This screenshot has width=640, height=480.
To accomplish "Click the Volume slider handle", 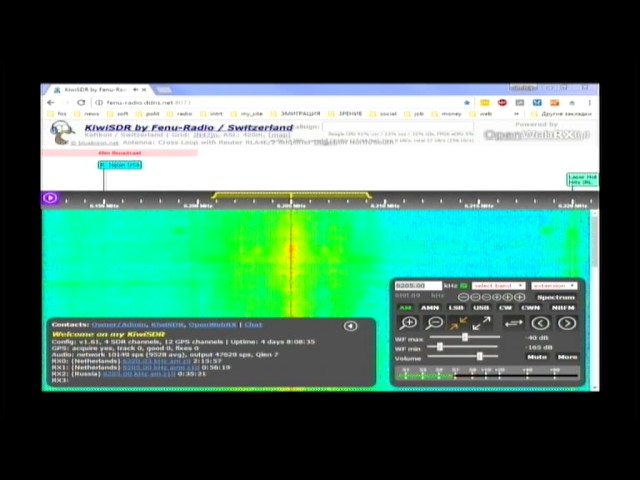I will pyautogui.click(x=480, y=356).
